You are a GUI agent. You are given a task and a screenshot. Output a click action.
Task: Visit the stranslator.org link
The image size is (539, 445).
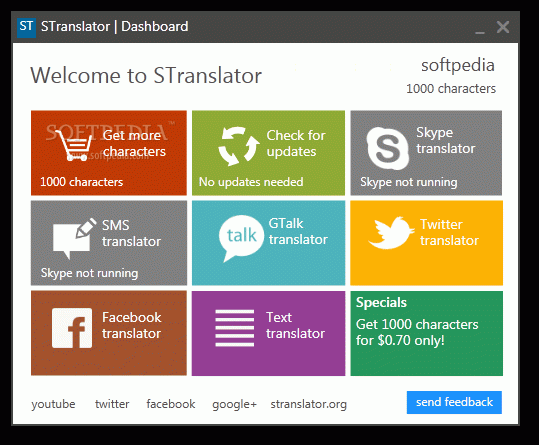(x=309, y=404)
